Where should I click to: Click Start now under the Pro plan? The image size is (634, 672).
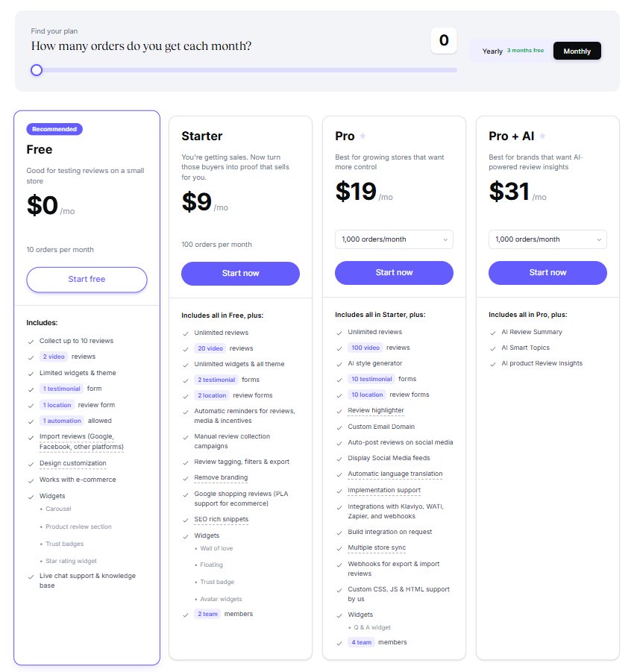pyautogui.click(x=394, y=274)
